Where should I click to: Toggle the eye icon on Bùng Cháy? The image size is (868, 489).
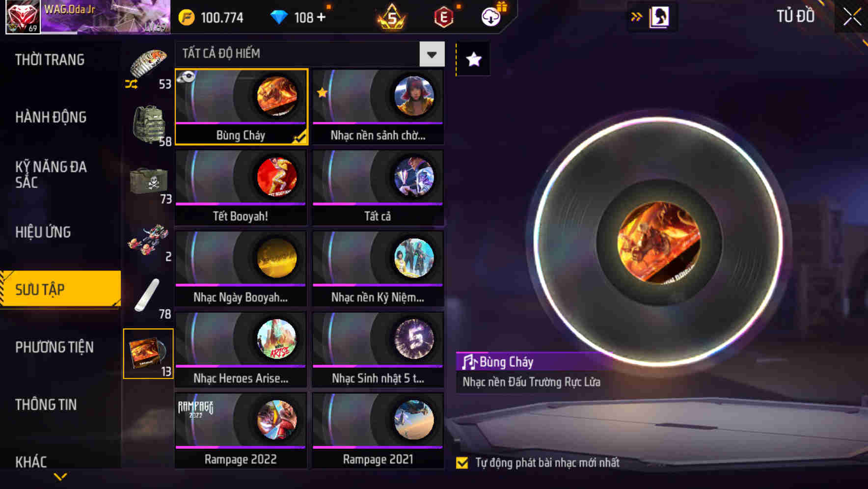coord(186,77)
